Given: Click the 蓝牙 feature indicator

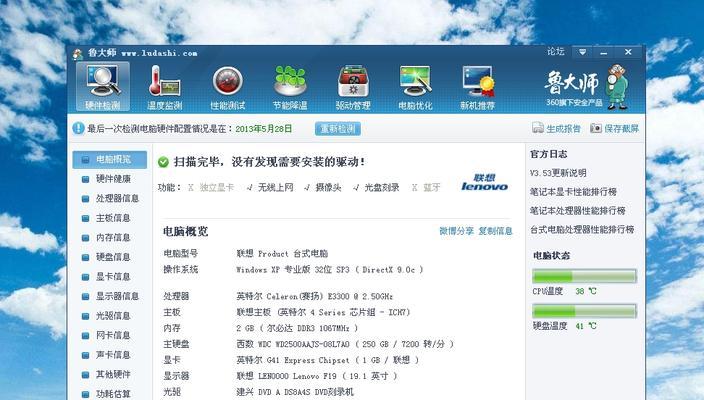Looking at the screenshot, I should [x=426, y=188].
